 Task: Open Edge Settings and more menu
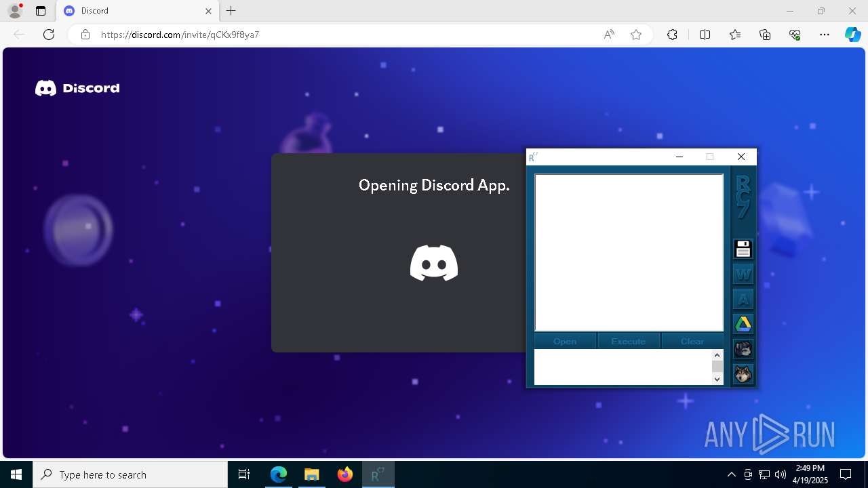(x=825, y=35)
